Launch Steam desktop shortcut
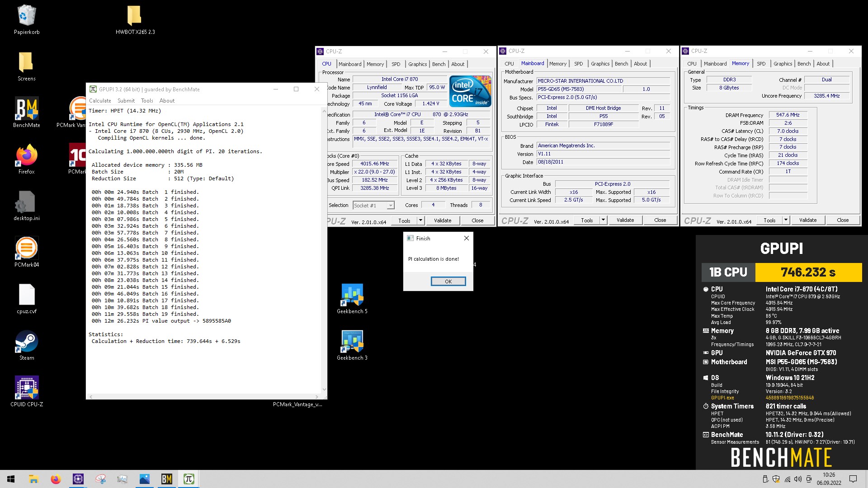The height and width of the screenshot is (488, 868). [x=27, y=346]
